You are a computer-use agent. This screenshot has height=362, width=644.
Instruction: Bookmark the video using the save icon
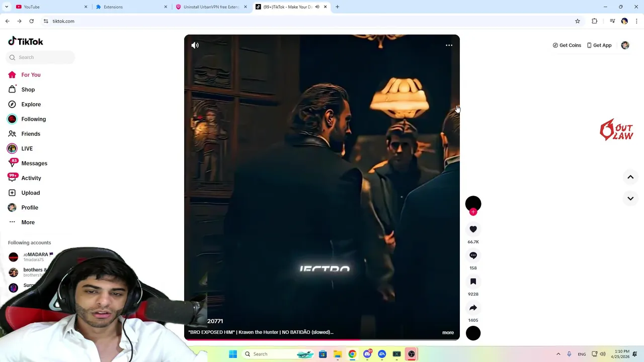coord(473,282)
